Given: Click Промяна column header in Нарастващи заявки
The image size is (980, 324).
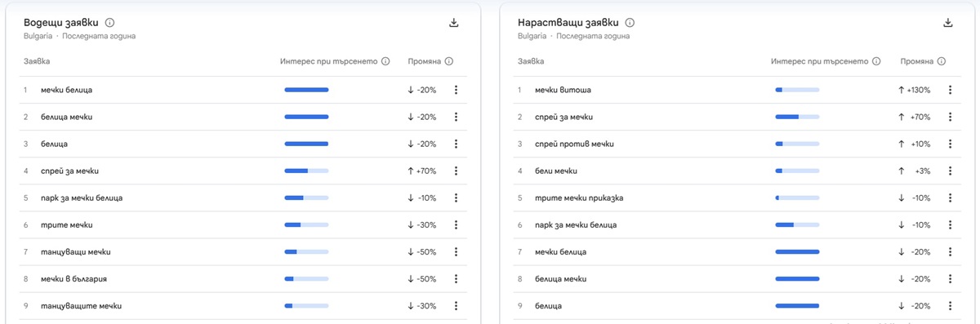Looking at the screenshot, I should [x=916, y=61].
